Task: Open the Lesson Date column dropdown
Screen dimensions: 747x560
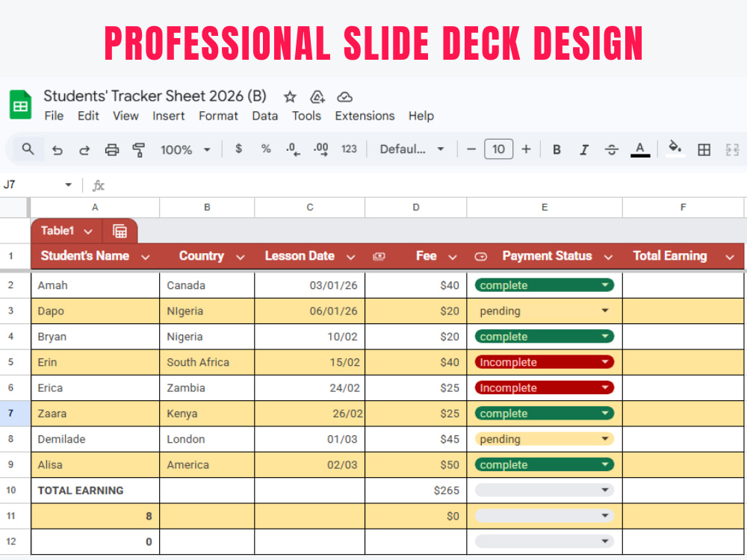Action: pos(350,257)
